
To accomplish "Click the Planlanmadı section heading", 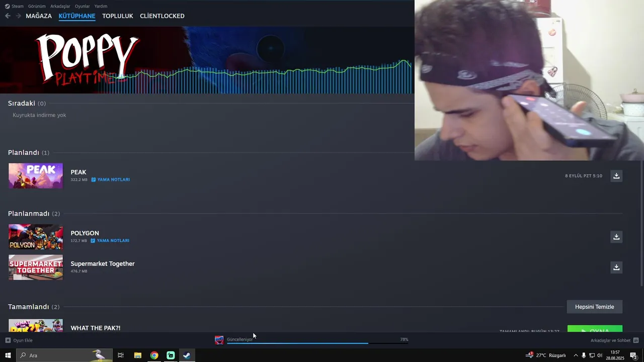I will pyautogui.click(x=34, y=214).
